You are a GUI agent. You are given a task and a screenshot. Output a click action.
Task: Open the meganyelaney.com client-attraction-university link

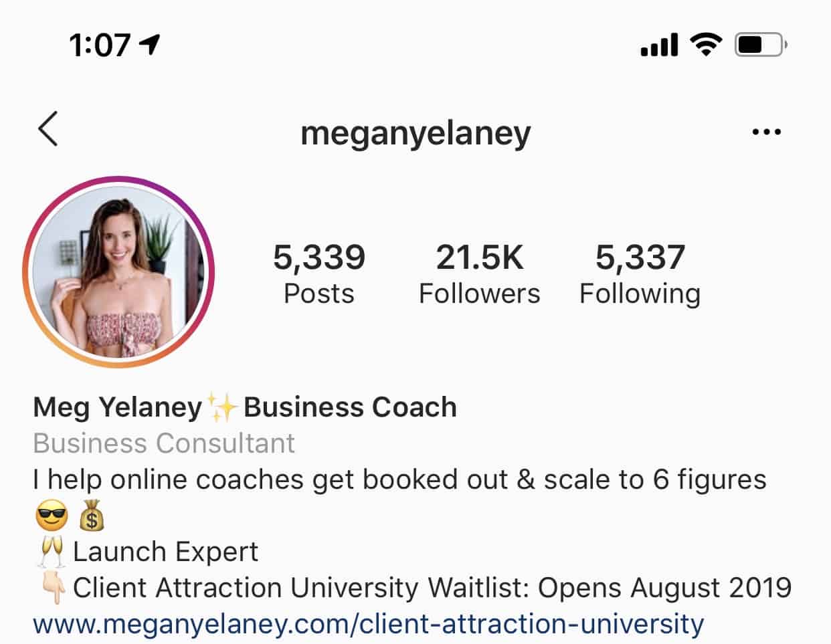tap(369, 624)
